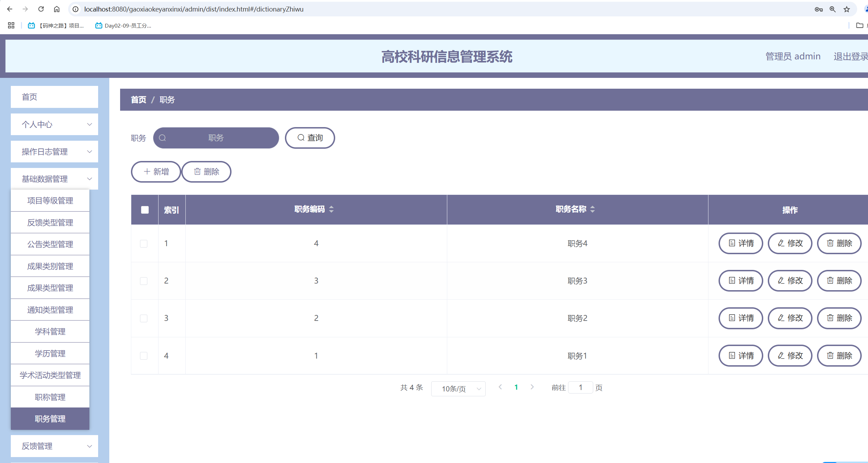Select page number 1 in pagination
This screenshot has width=868, height=463.
[516, 387]
